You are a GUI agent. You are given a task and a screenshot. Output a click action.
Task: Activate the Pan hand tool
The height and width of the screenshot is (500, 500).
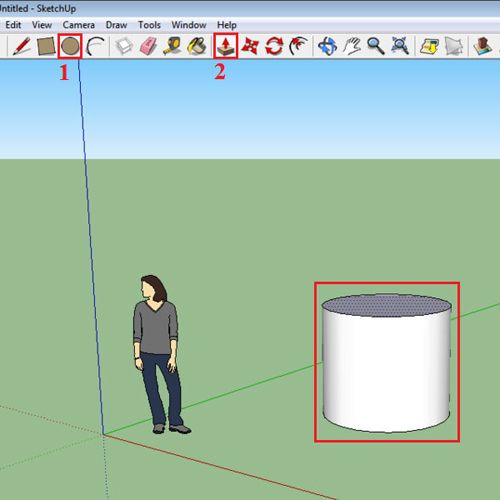352,46
